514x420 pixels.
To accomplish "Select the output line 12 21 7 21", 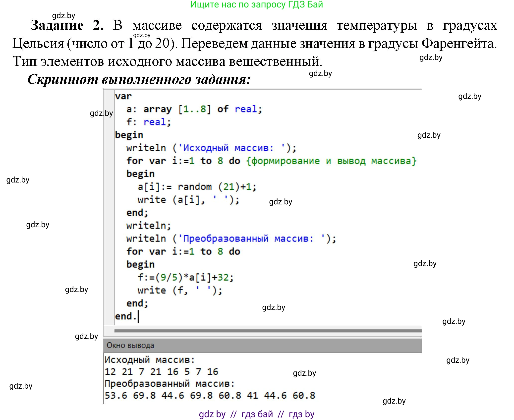I will pyautogui.click(x=162, y=372).
